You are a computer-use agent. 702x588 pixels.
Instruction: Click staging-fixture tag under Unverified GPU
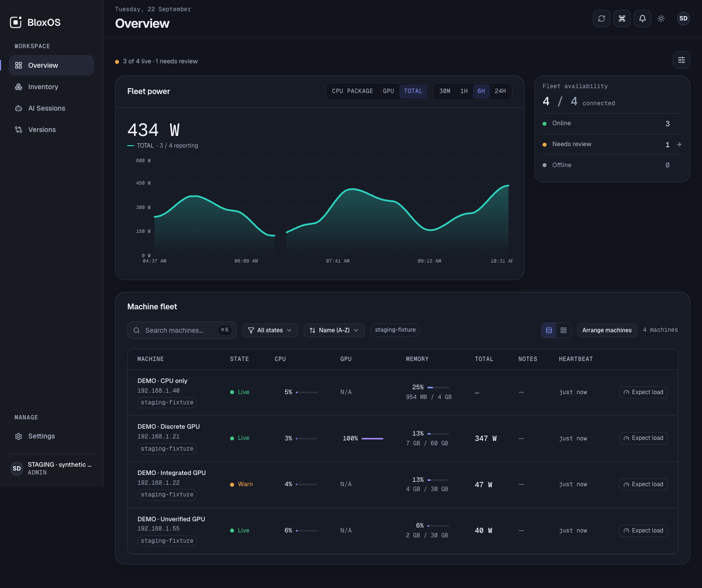tap(167, 541)
